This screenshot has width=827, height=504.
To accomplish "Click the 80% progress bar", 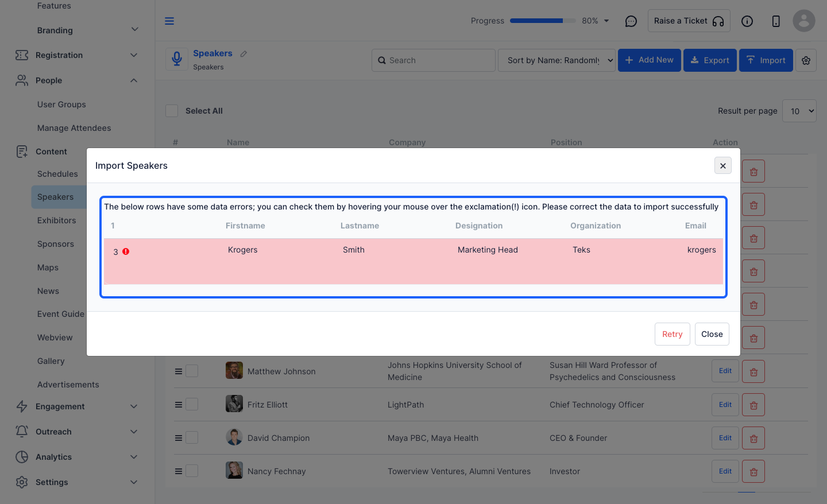I will click(543, 21).
